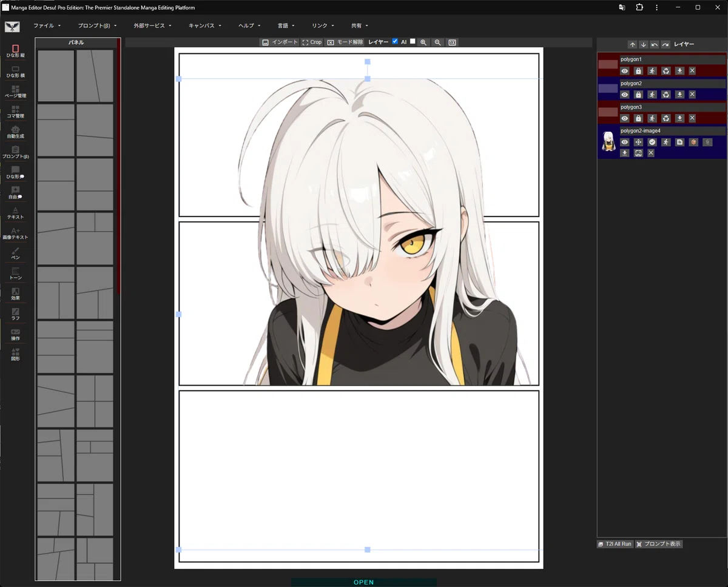Click the polygon2-image4 layer name field
Image resolution: width=728 pixels, height=587 pixels.
[673, 130]
